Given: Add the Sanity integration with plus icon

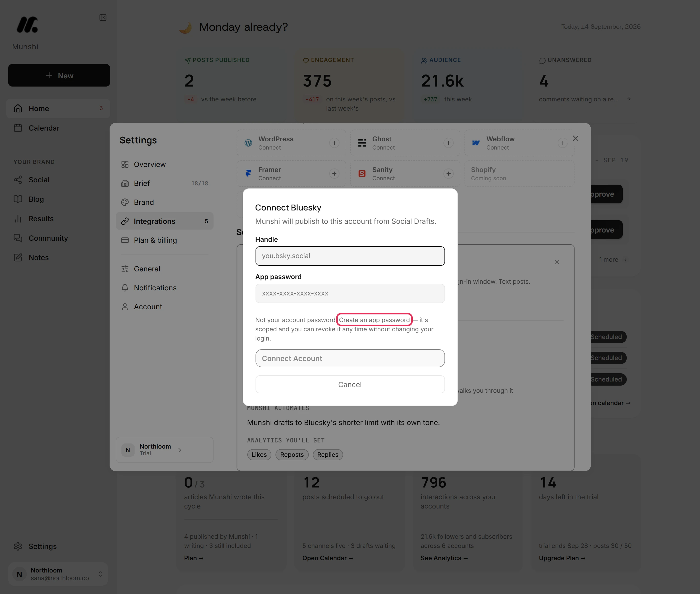Looking at the screenshot, I should 449,174.
